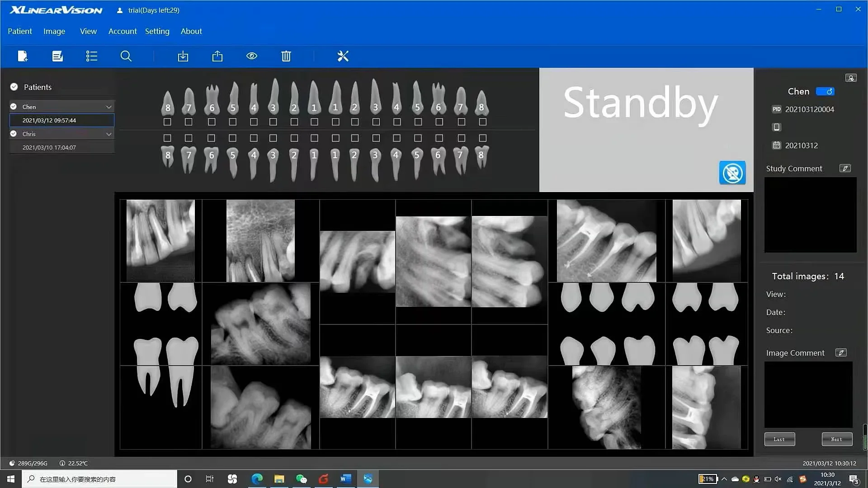Click the Last button
Viewport: 868px width, 488px height.
coord(779,439)
